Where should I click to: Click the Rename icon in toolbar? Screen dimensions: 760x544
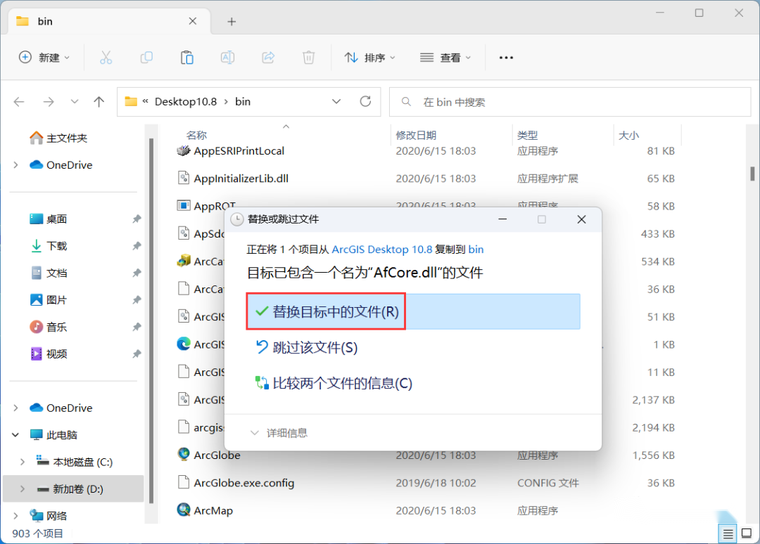pos(227,58)
